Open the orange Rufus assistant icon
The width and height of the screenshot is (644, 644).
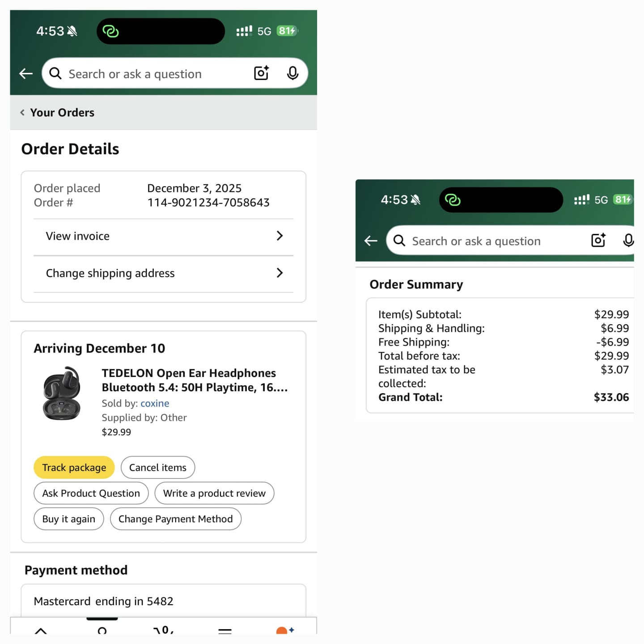pyautogui.click(x=283, y=630)
